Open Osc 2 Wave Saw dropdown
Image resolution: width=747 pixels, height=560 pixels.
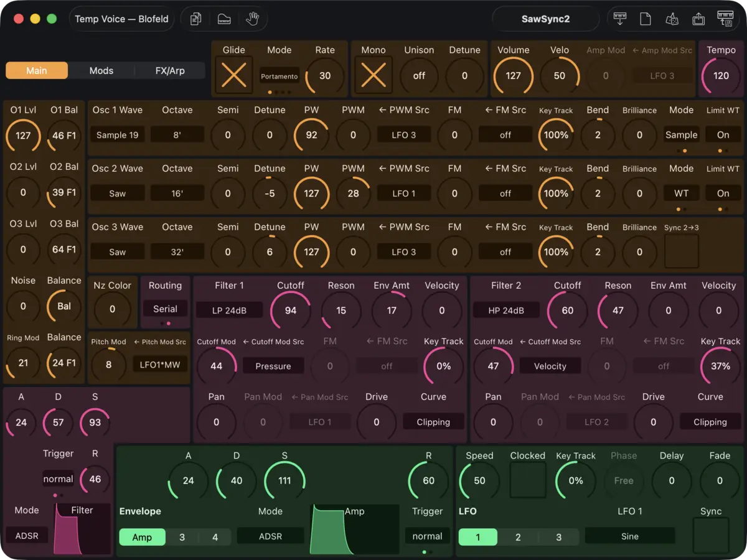[x=118, y=193]
